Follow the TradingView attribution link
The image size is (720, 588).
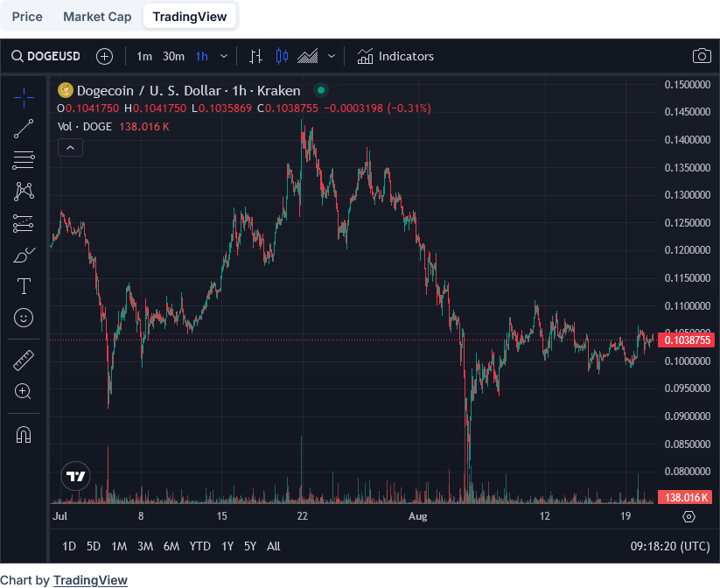(x=90, y=580)
